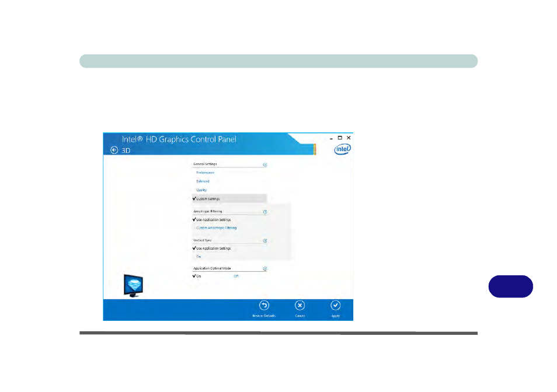
Task: Maximize the Intel Graphics Control Panel window
Action: [340, 138]
